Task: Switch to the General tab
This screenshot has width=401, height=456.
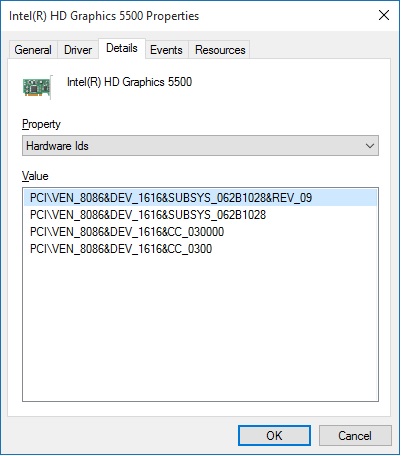Action: 33,50
